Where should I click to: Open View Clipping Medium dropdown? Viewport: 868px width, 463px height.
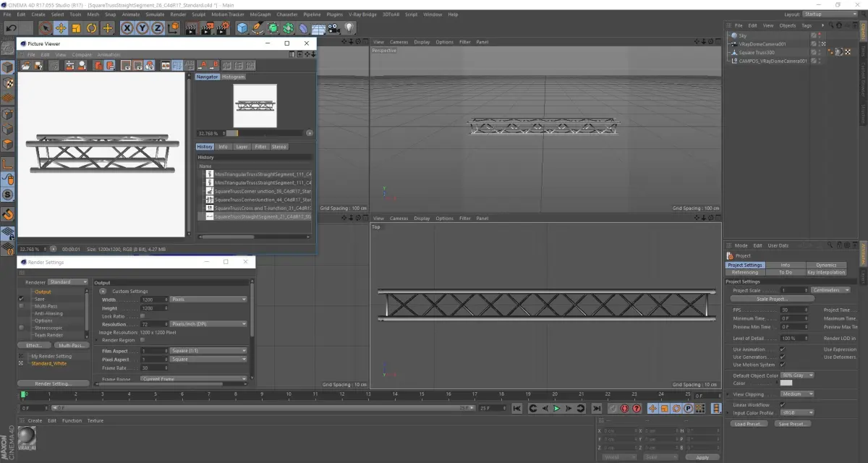[797, 394]
